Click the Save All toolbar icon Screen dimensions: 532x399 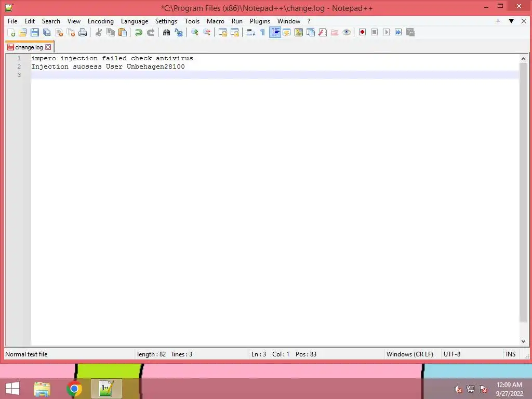(47, 32)
